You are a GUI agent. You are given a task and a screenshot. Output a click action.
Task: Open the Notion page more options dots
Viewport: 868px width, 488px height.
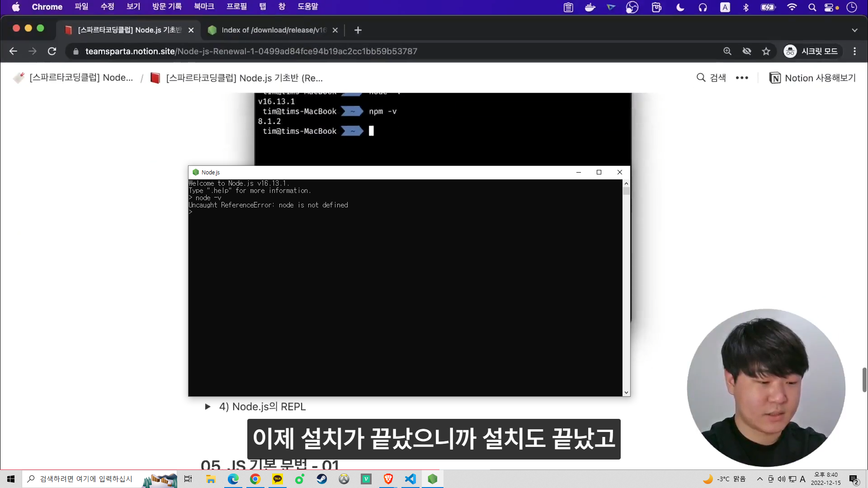tap(742, 78)
